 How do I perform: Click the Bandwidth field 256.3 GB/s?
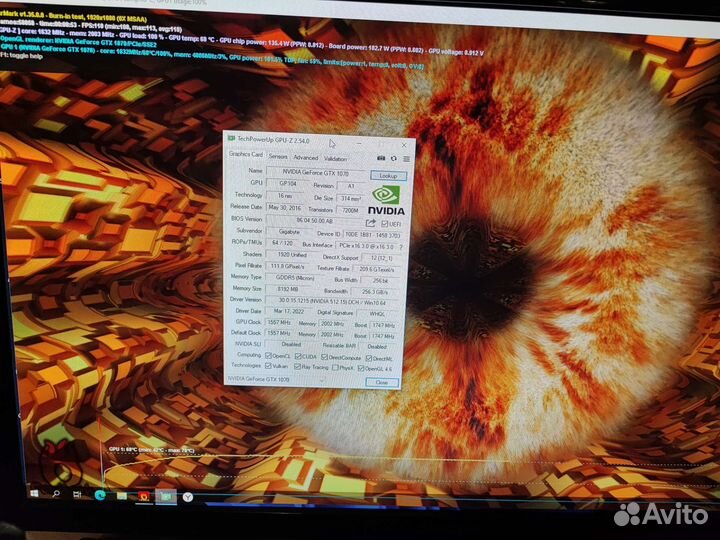pos(375,292)
